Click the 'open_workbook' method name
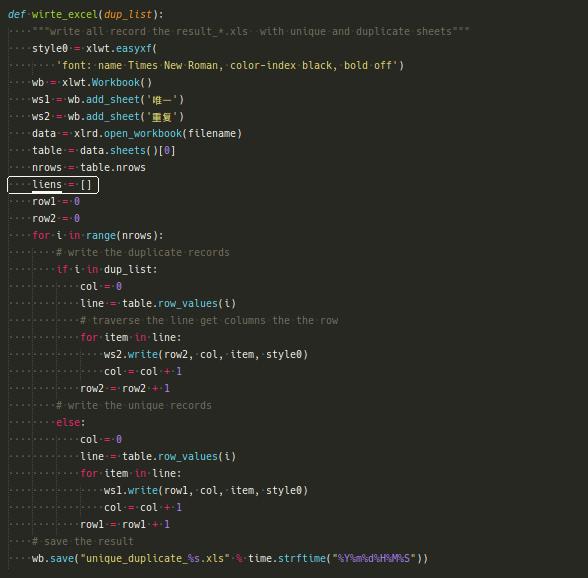The width and height of the screenshot is (588, 578). 143,133
